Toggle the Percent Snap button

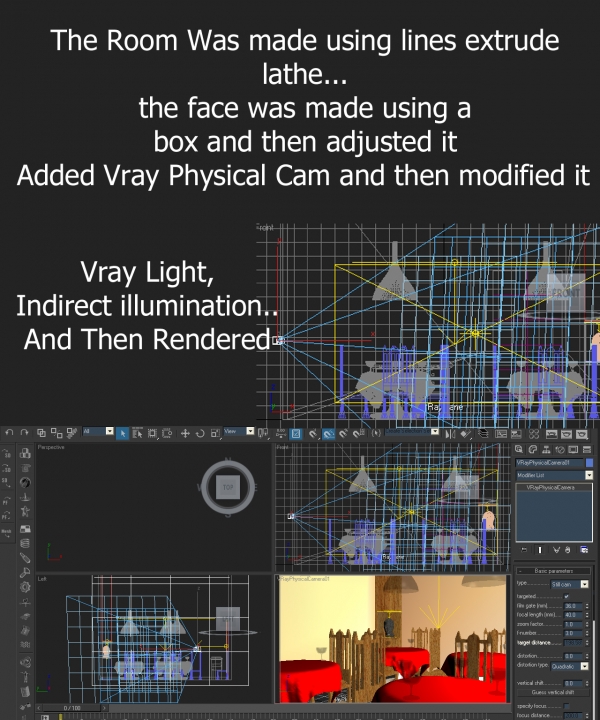click(343, 433)
